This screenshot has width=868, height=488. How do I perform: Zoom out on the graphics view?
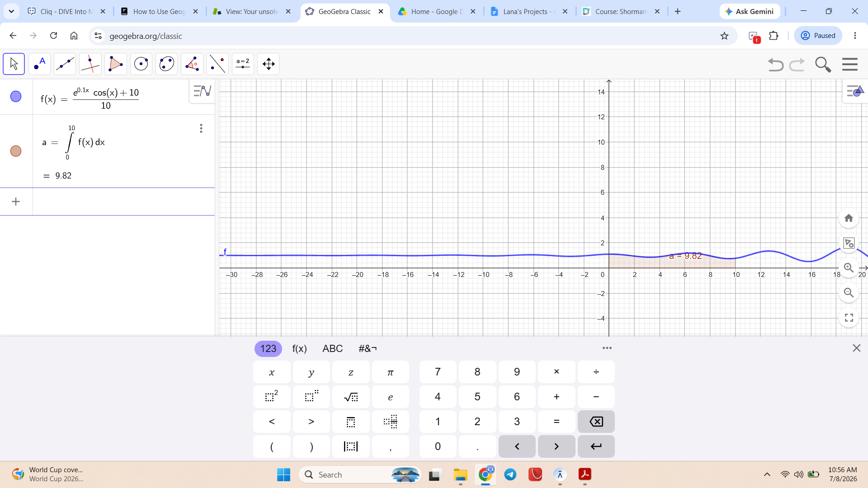tap(849, 293)
